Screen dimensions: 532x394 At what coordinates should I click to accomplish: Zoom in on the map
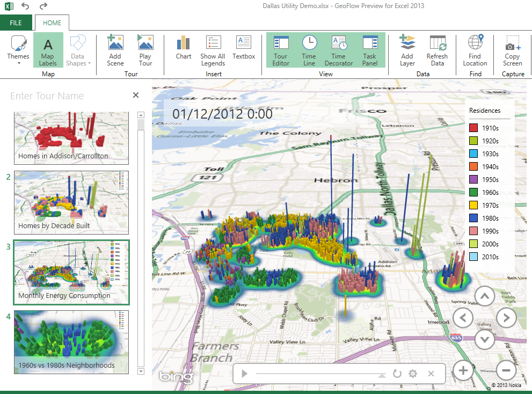pos(463,370)
